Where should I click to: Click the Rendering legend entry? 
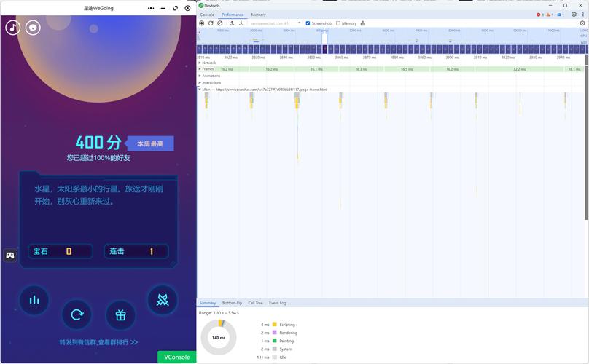(x=278, y=333)
